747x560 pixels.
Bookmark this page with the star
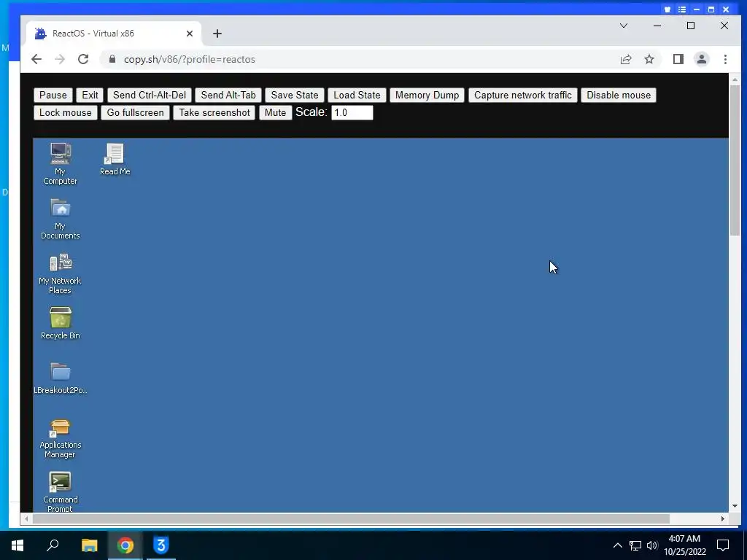649,59
